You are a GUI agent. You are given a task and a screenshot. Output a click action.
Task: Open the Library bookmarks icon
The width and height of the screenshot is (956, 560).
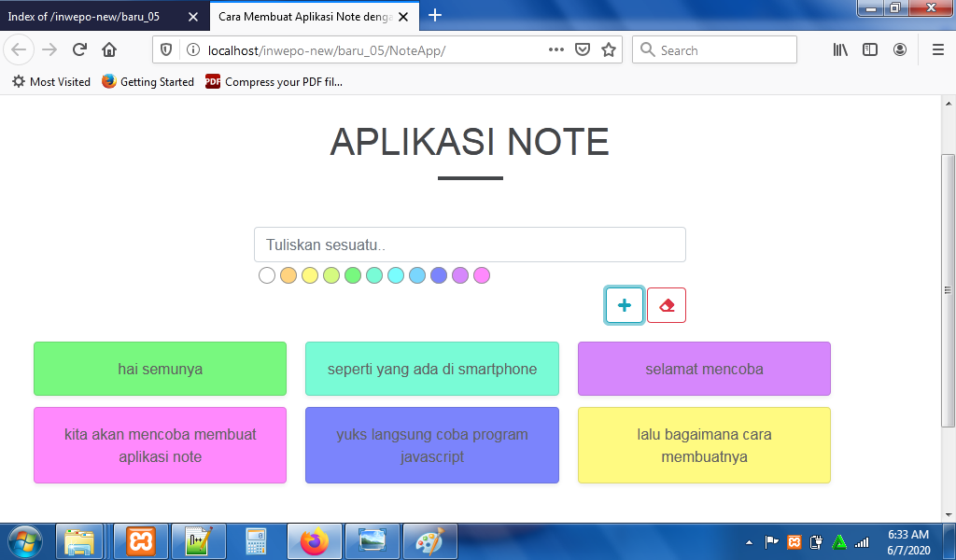point(840,50)
